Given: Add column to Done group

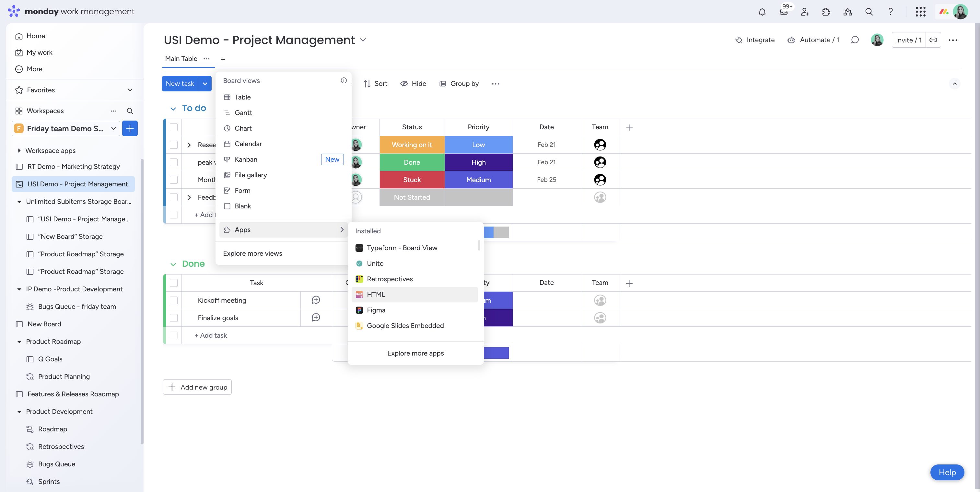Looking at the screenshot, I should [629, 284].
